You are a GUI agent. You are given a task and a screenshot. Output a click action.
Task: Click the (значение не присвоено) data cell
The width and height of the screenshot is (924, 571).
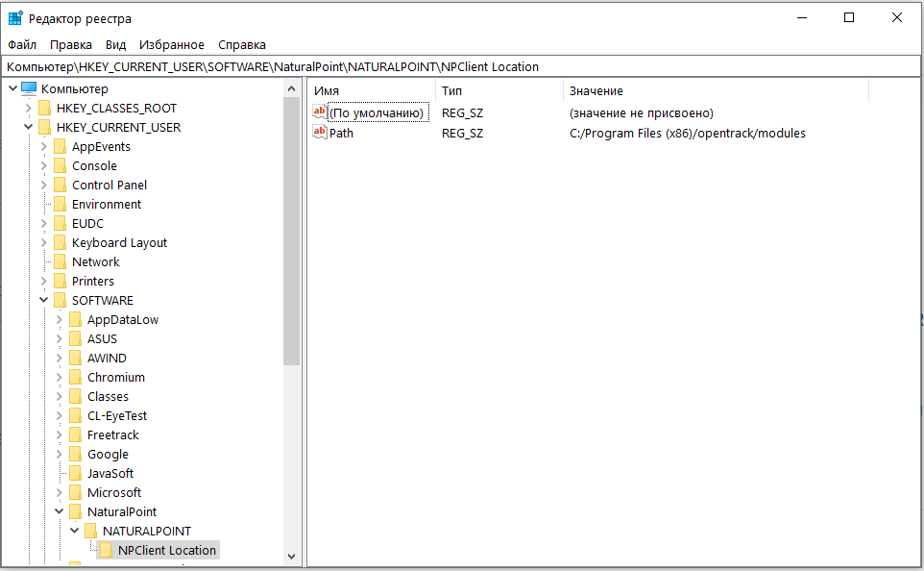point(642,112)
